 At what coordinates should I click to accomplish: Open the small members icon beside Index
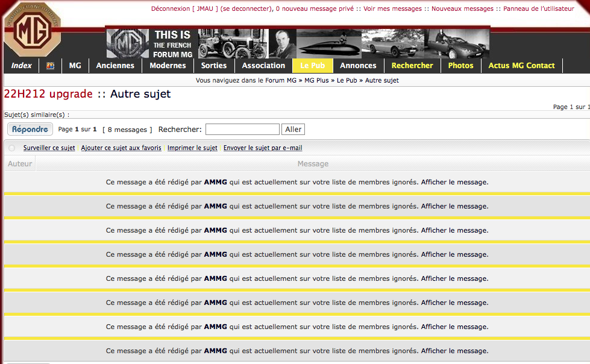click(x=50, y=66)
